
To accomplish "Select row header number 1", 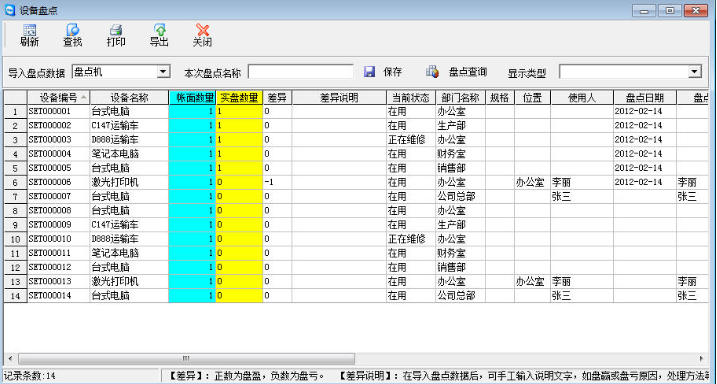I will click(16, 112).
